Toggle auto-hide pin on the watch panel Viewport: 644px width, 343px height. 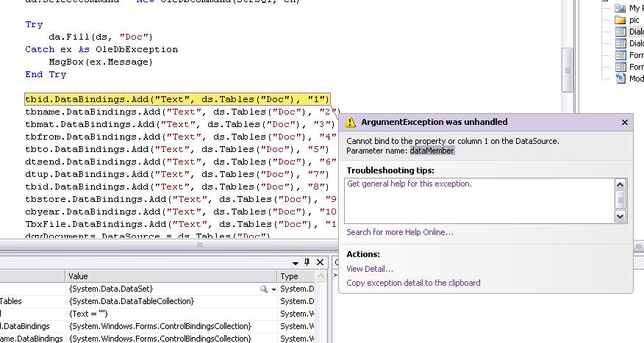(307, 262)
